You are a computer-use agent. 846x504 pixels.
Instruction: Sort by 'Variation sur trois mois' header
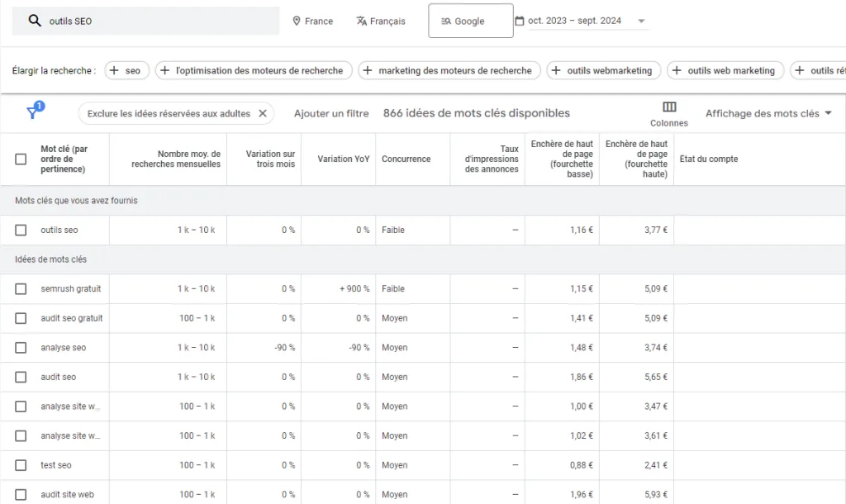[270, 159]
